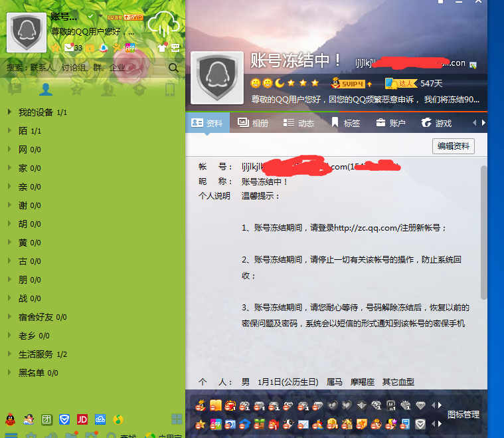Click the 编辑资料 button
This screenshot has width=504, height=438.
coord(454,146)
